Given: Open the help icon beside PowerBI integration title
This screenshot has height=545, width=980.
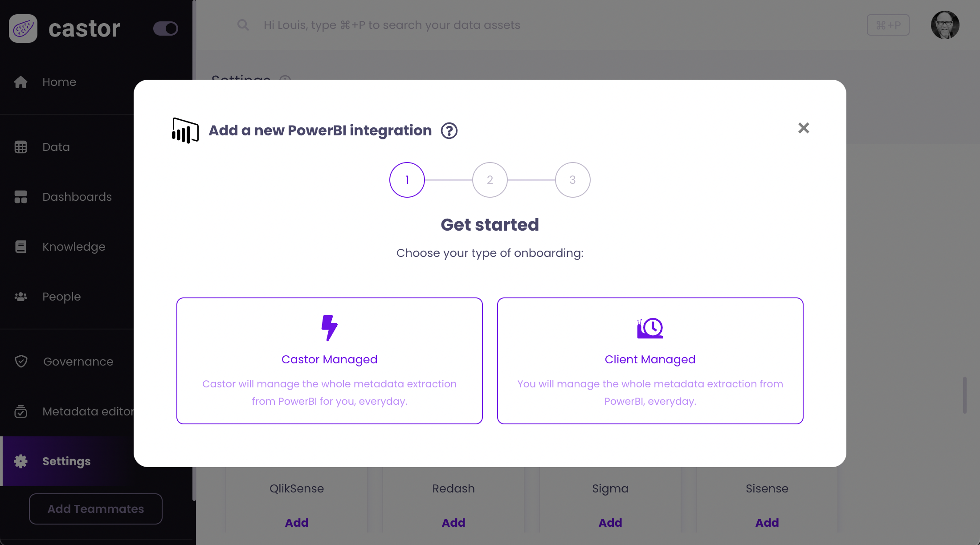Looking at the screenshot, I should point(449,131).
